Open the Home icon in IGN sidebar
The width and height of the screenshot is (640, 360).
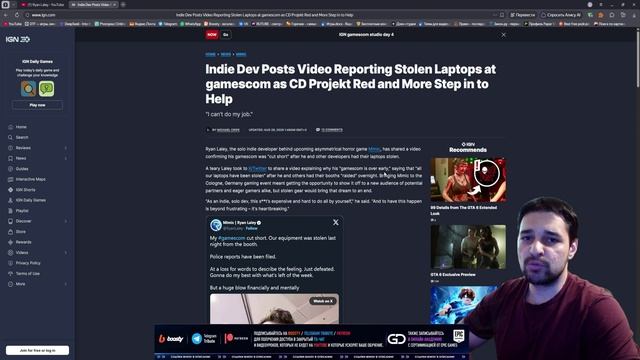10,127
